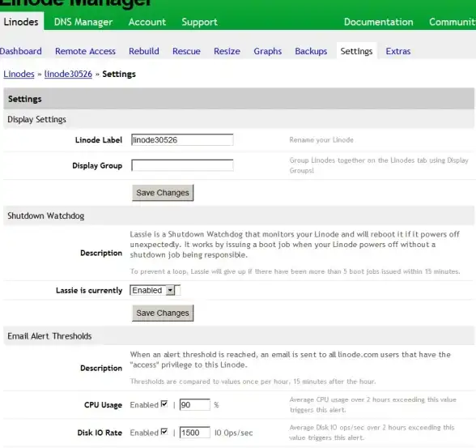Select the 'Lassie is currently' label
476x448 pixels.
coord(89,290)
